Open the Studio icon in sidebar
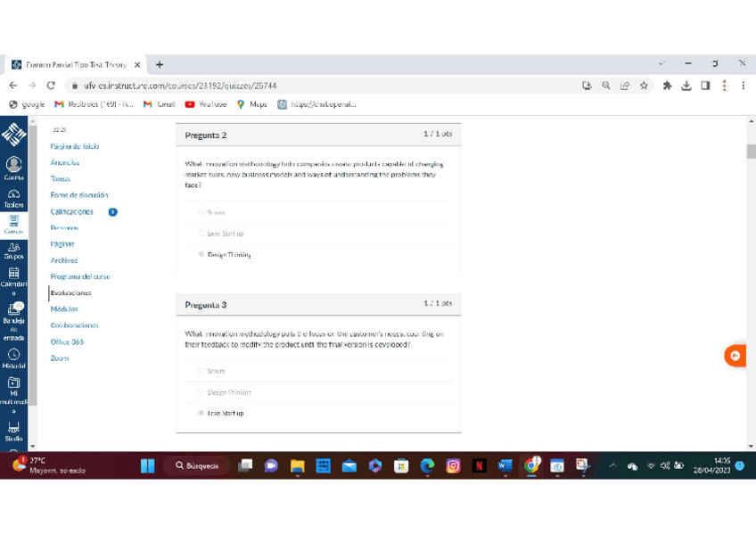The image size is (756, 534). tap(13, 431)
